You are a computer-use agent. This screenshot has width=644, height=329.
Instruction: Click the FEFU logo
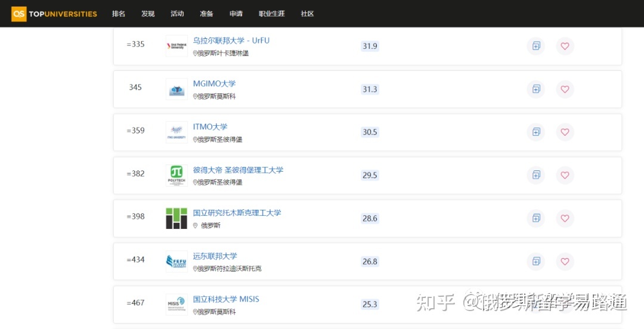tap(177, 262)
